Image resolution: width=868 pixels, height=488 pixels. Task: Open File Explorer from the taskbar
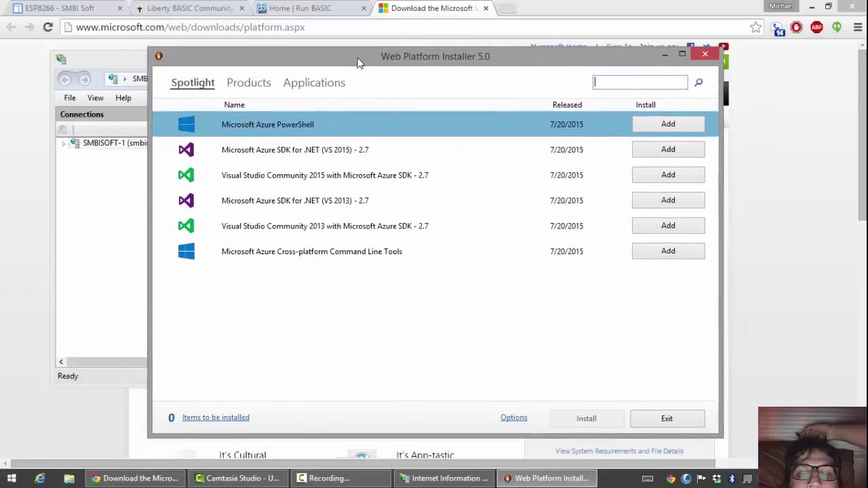pyautogui.click(x=68, y=479)
